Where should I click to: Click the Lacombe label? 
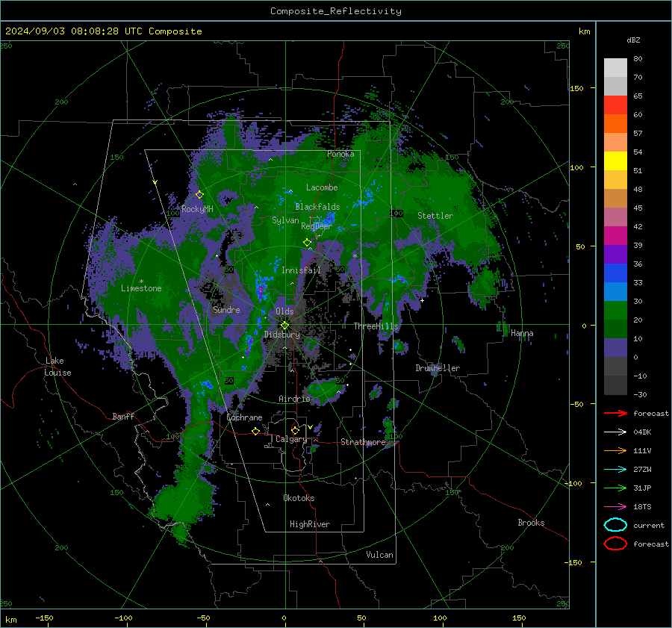(322, 187)
